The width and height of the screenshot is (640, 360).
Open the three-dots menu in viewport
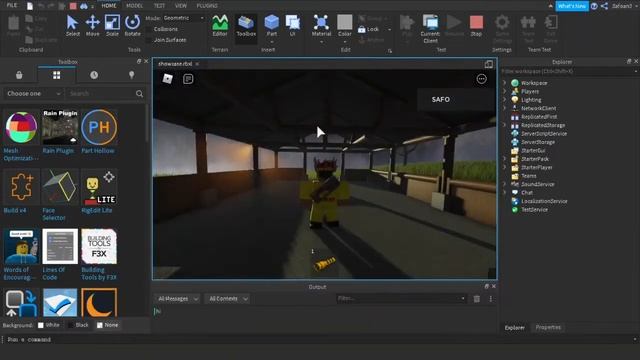click(482, 79)
